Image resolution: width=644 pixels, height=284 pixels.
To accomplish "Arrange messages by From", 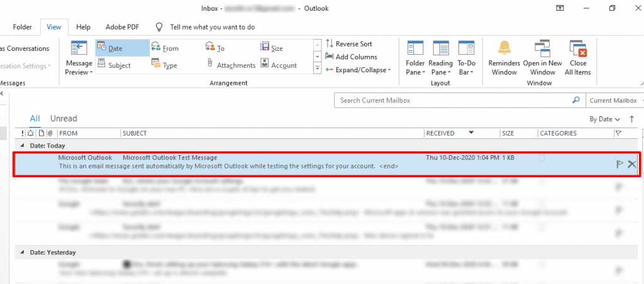I will coord(165,48).
